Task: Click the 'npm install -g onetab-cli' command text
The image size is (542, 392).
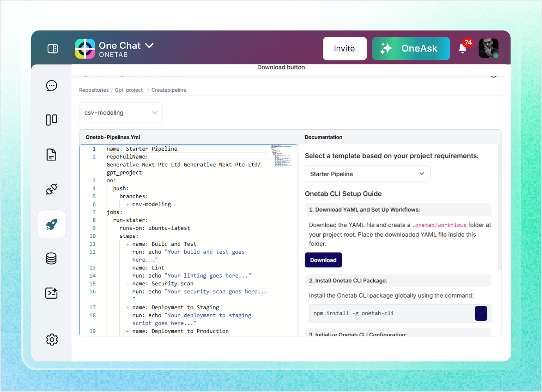Action: [x=353, y=313]
